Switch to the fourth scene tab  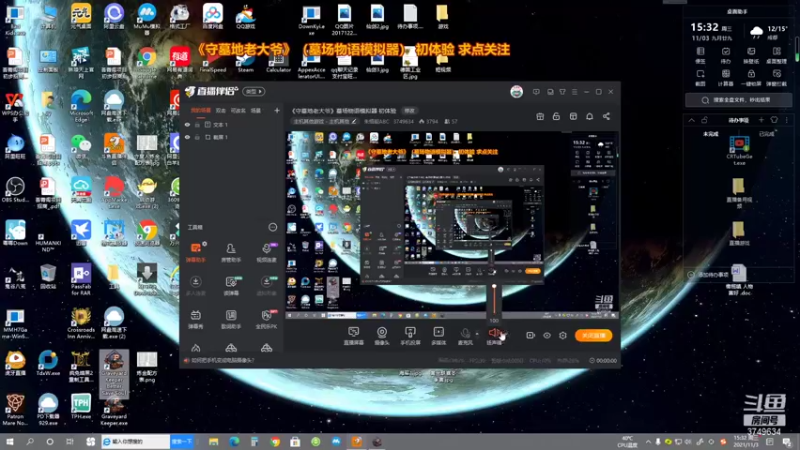256,110
